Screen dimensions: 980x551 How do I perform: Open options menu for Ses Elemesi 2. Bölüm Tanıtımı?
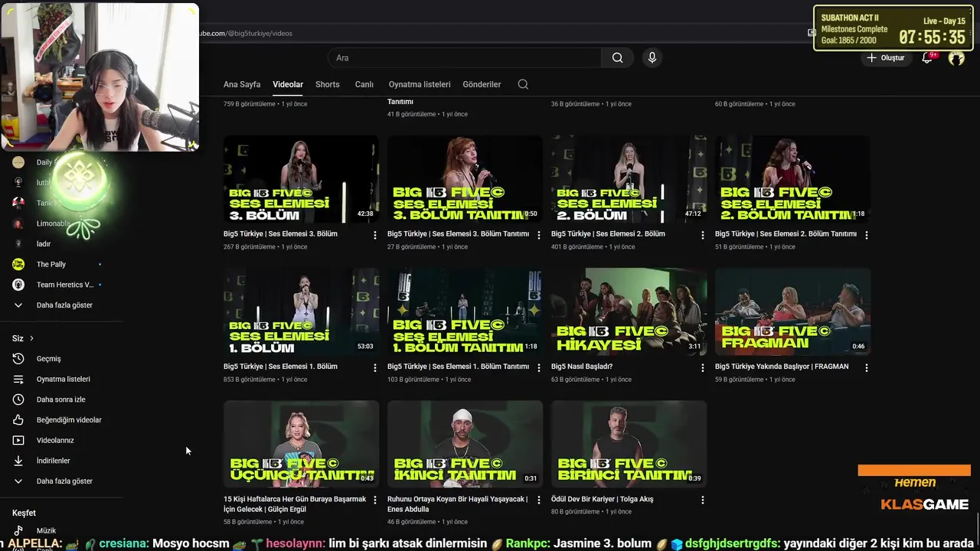tap(866, 236)
